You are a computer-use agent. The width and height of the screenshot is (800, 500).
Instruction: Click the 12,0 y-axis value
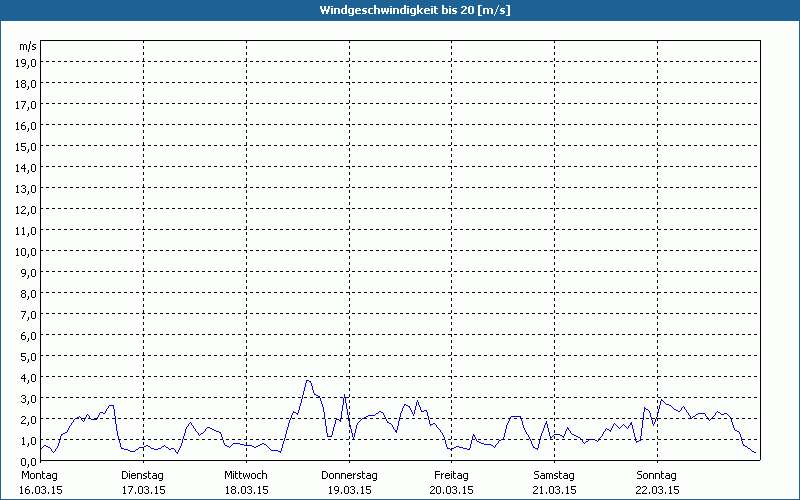(x=25, y=210)
